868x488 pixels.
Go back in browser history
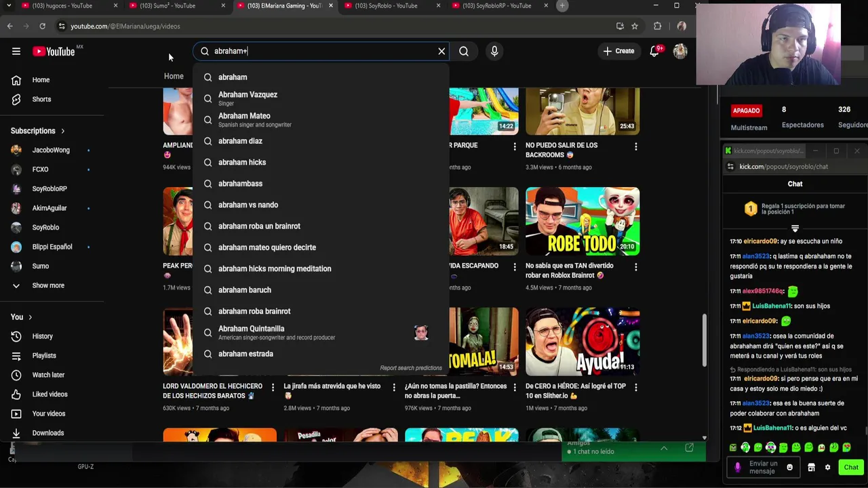click(9, 26)
